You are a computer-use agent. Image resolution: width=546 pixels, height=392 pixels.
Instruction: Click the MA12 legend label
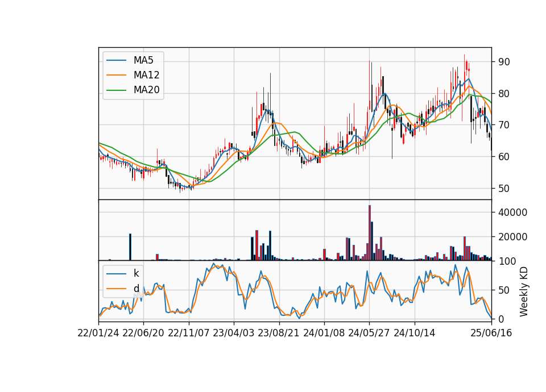[x=146, y=75]
